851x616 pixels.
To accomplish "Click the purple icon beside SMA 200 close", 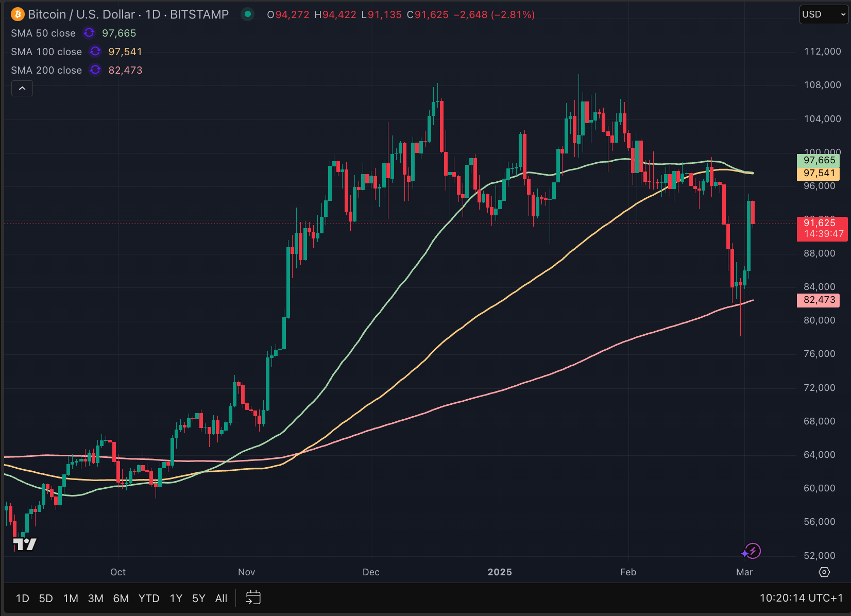I will point(95,70).
